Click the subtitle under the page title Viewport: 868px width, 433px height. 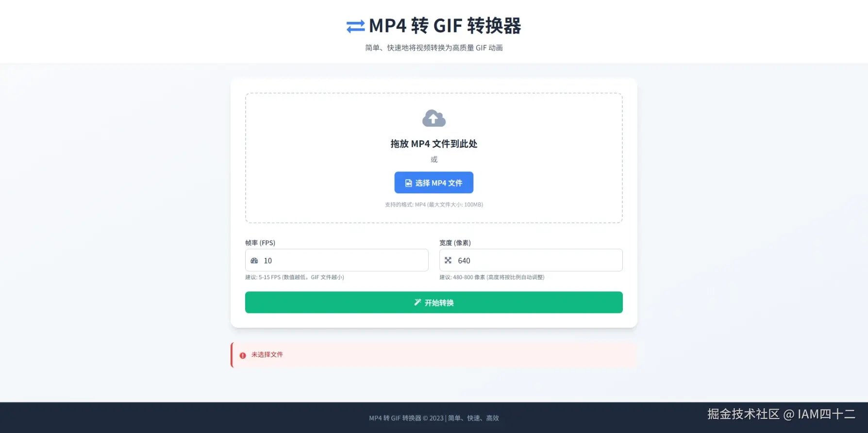[434, 48]
